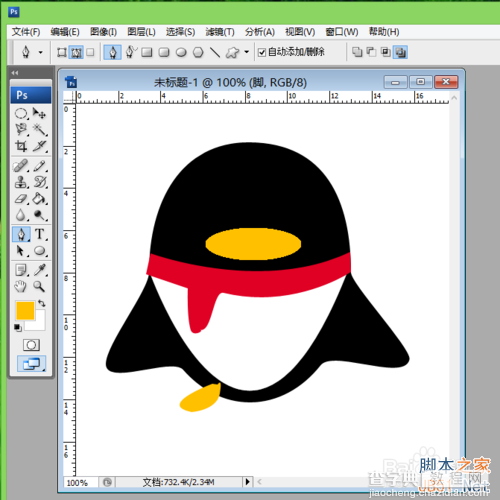Click the yellow foreground color swatch

pyautogui.click(x=25, y=310)
